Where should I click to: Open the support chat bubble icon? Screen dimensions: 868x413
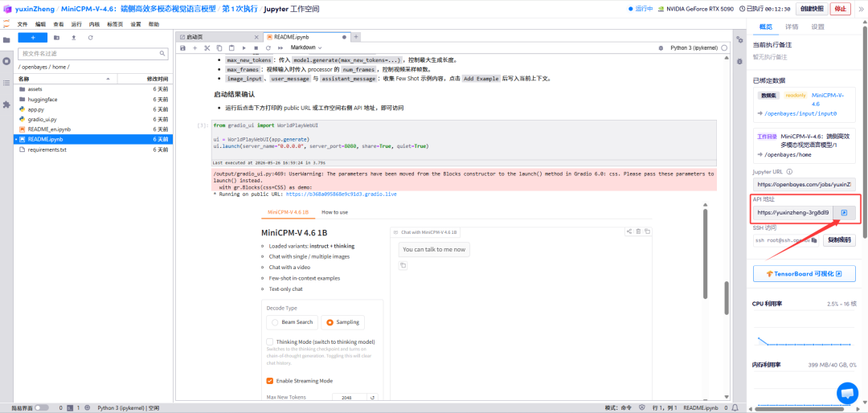(847, 393)
